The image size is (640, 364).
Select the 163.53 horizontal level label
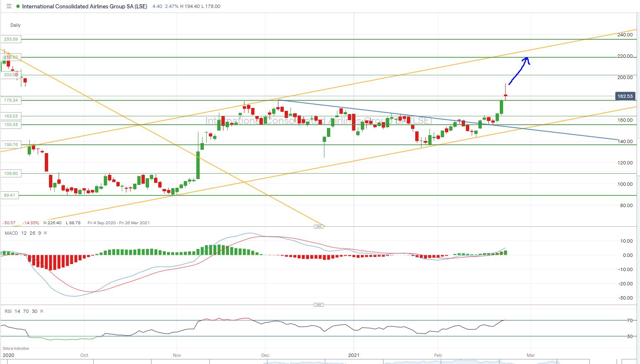point(11,116)
